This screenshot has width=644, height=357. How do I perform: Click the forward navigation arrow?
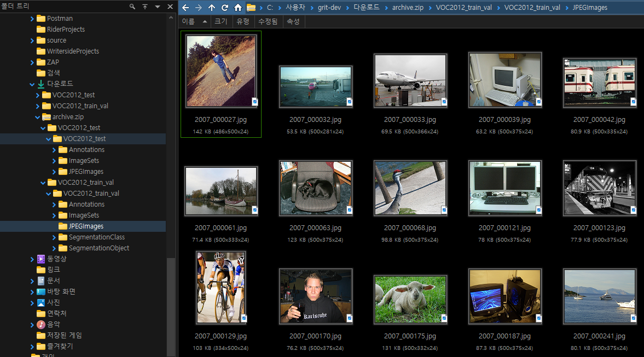[x=199, y=8]
